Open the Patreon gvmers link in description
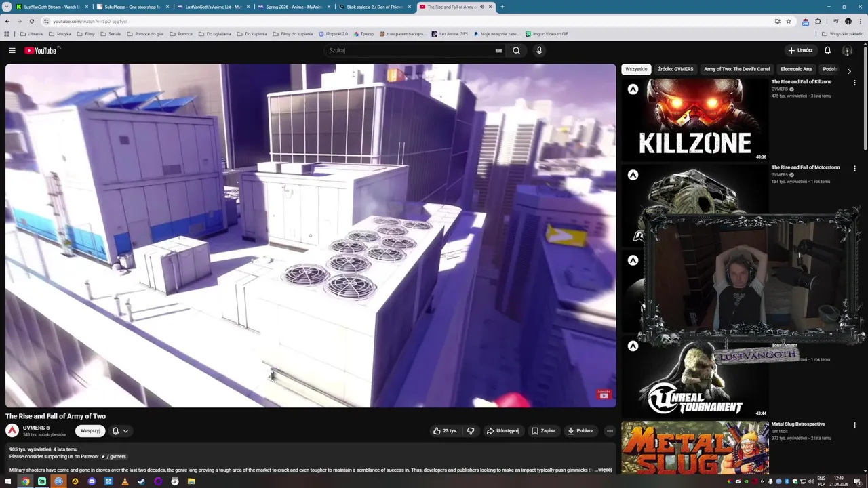Viewport: 868px width, 488px height. click(x=114, y=457)
